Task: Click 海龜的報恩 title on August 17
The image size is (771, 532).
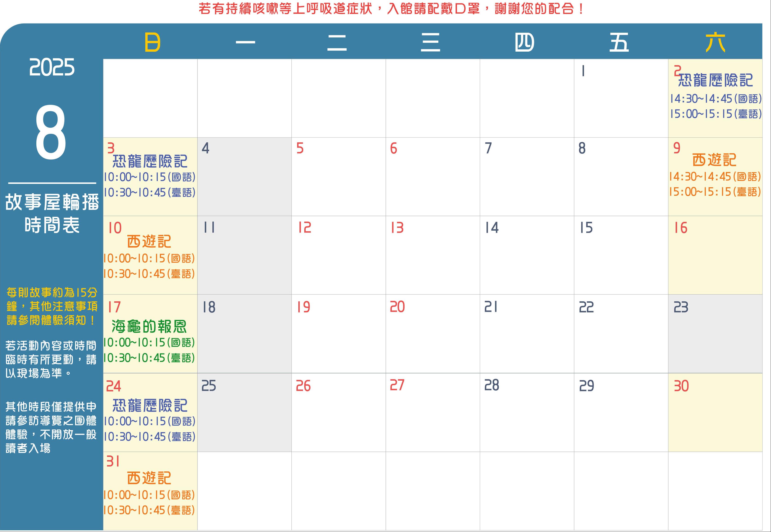Action: pyautogui.click(x=149, y=326)
